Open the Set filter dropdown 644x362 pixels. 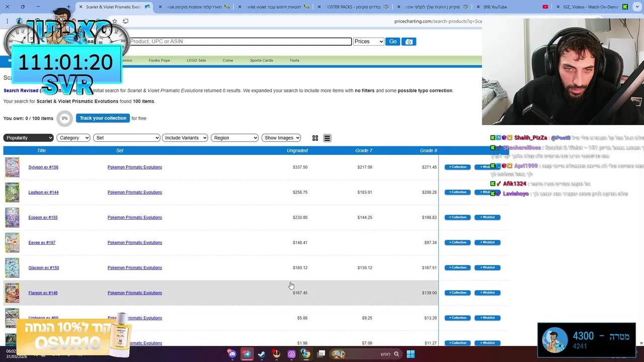pyautogui.click(x=126, y=138)
